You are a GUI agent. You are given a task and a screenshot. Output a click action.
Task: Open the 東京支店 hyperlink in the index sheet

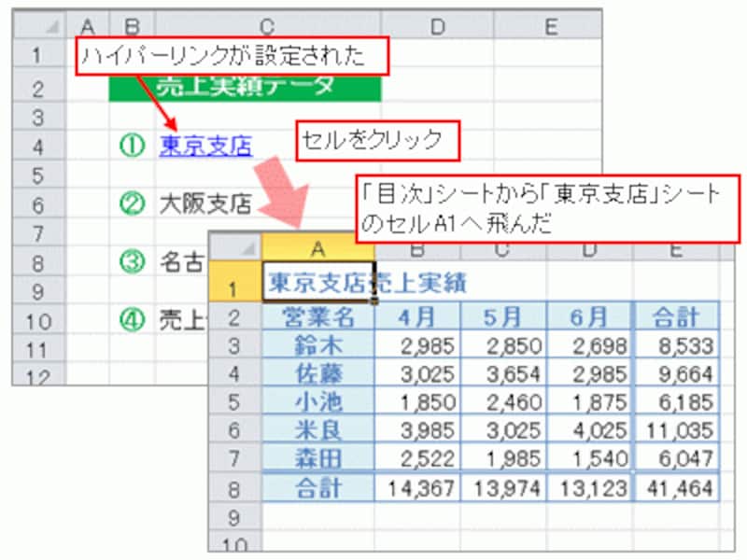(205, 146)
